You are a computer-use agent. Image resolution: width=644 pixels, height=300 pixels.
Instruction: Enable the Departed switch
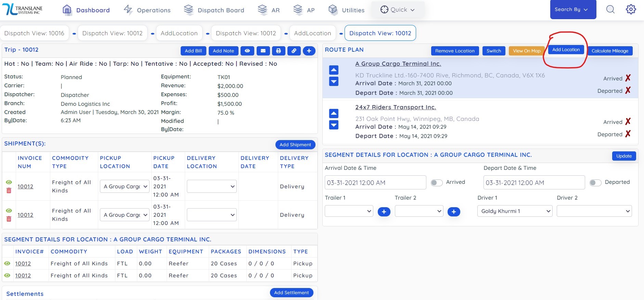pyautogui.click(x=595, y=183)
